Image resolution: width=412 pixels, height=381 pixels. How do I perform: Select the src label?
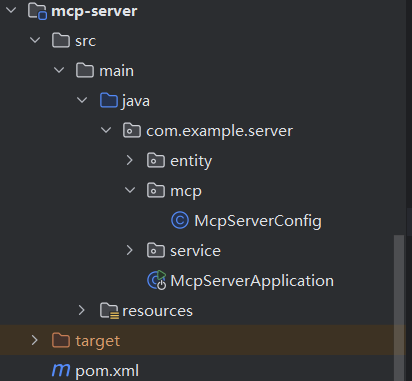pyautogui.click(x=85, y=41)
